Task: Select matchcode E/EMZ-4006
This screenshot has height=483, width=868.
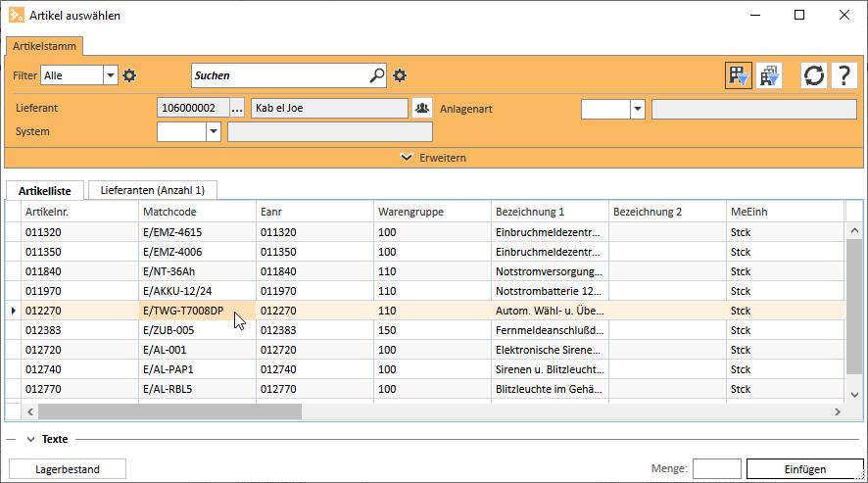Action: [x=197, y=252]
